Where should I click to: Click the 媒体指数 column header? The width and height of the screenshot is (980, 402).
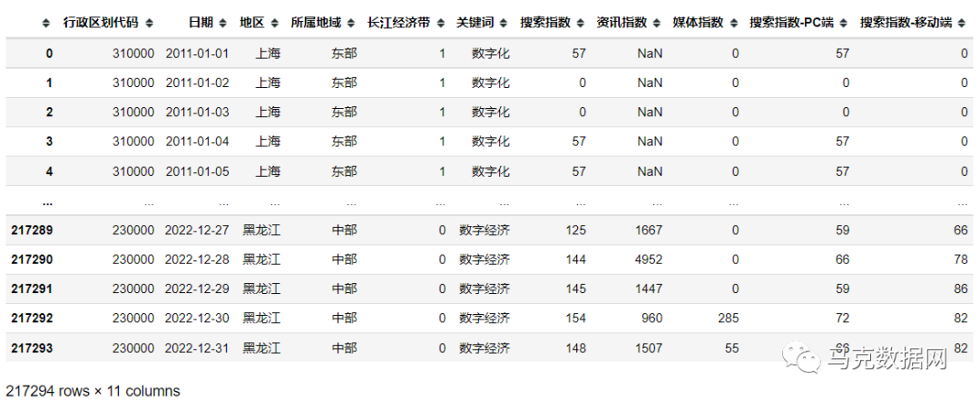(698, 23)
